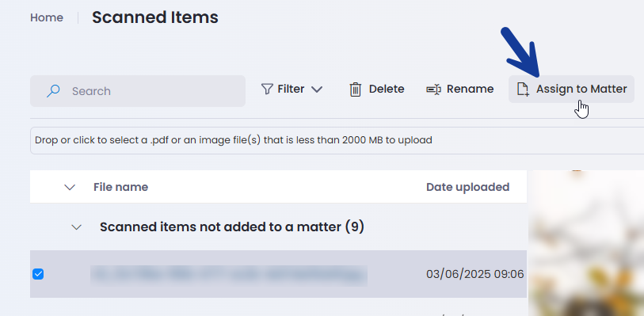Click the Delete button label
Image resolution: width=644 pixels, height=316 pixels.
[x=387, y=89]
